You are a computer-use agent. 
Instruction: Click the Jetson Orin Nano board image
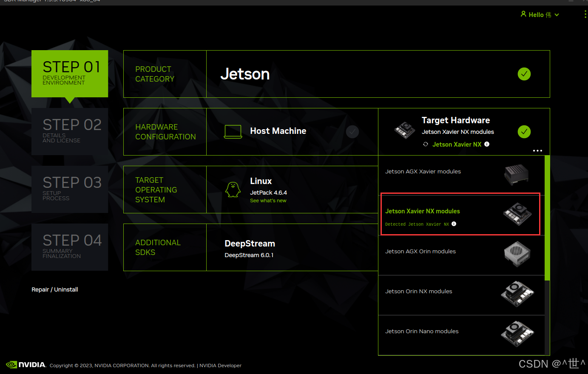(517, 334)
